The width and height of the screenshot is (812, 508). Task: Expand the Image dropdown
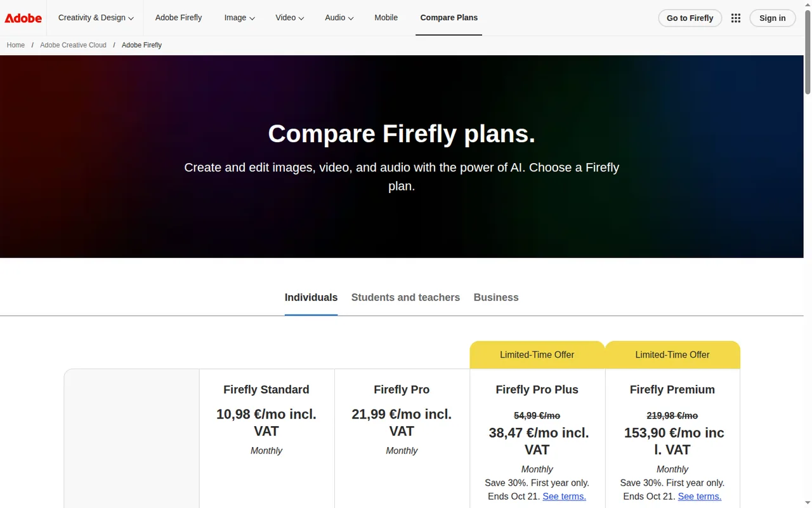[239, 18]
